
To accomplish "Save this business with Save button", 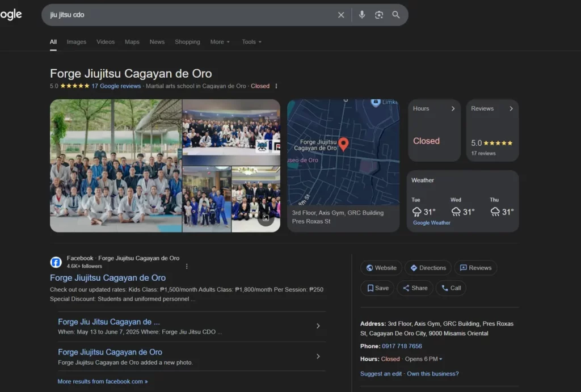I will (378, 288).
